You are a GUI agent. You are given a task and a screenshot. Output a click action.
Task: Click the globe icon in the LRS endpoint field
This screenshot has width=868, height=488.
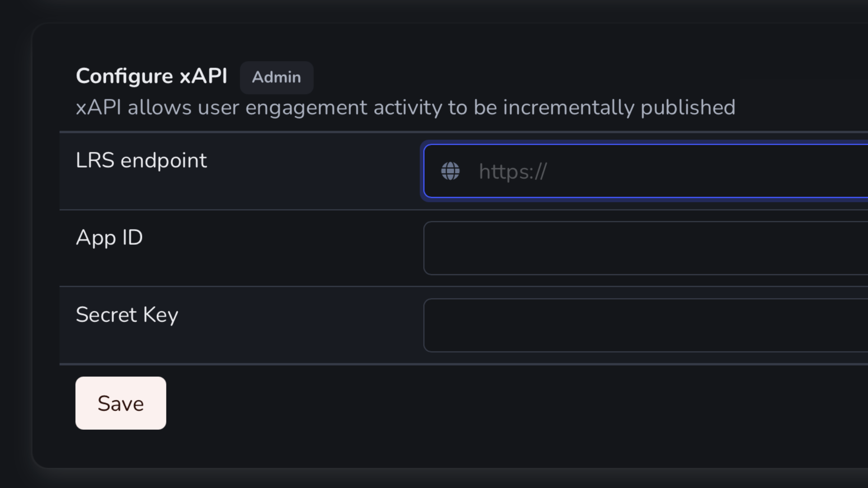click(x=450, y=171)
